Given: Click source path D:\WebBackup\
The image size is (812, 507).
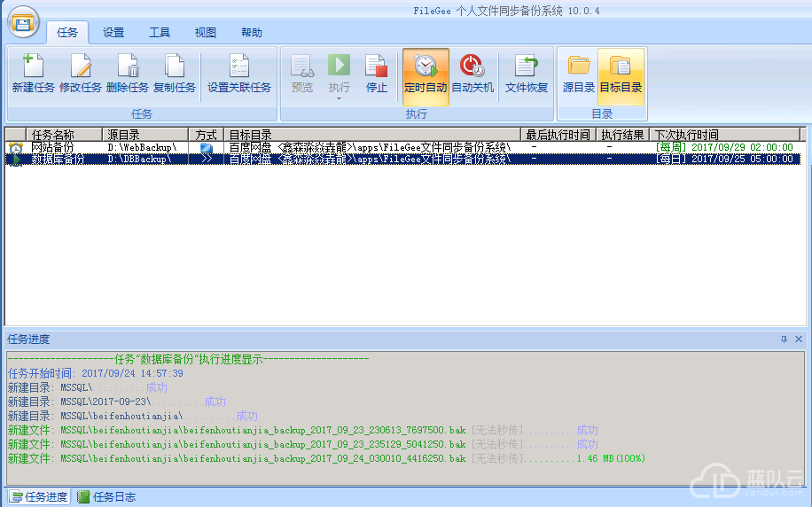Looking at the screenshot, I should [142, 148].
